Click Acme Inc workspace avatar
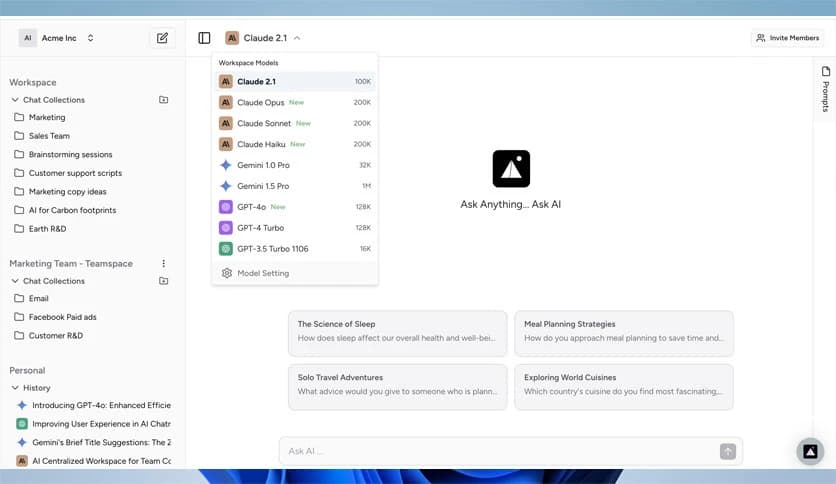 click(x=28, y=38)
